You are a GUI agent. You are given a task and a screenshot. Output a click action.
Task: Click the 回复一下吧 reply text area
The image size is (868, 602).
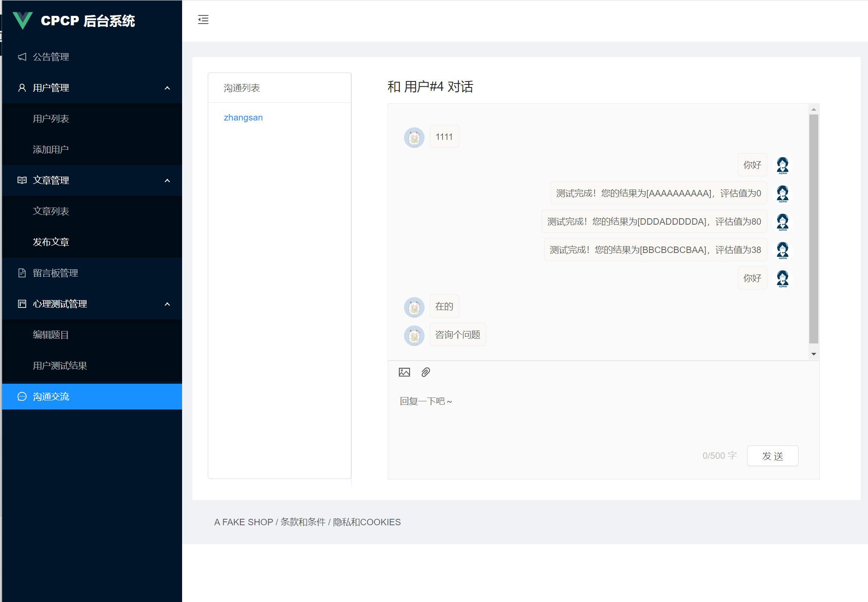pos(600,416)
